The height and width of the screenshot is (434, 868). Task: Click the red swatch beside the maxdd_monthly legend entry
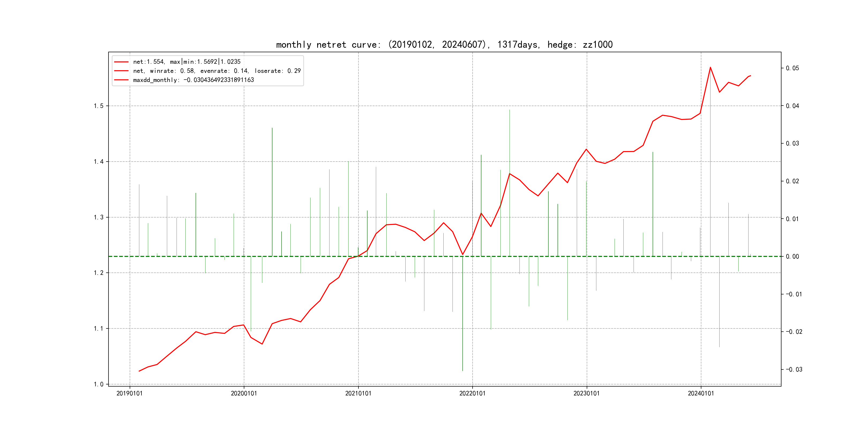coord(121,80)
